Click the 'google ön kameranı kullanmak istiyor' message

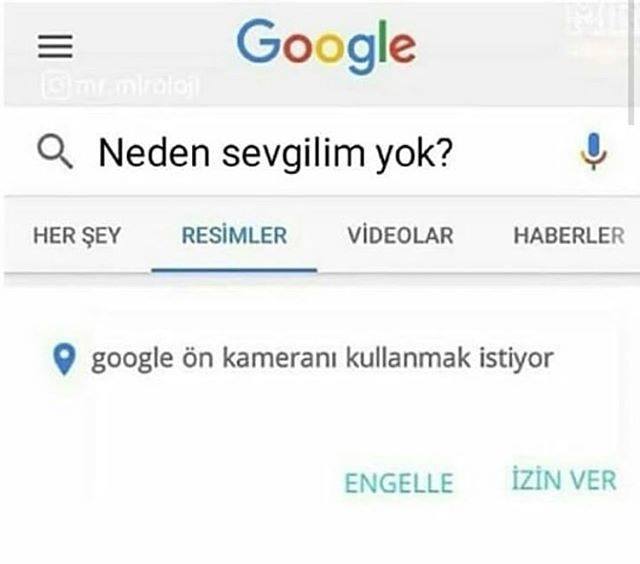tap(322, 359)
